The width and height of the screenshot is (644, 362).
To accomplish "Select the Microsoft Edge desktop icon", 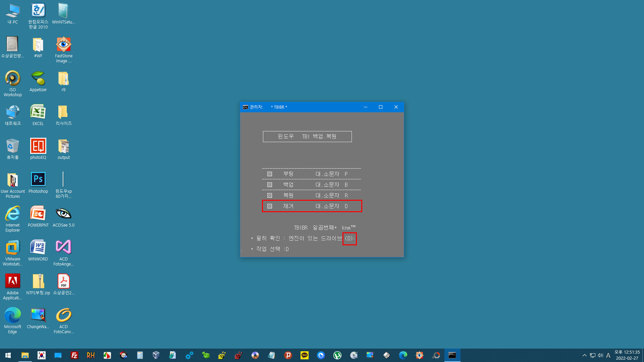I will click(x=13, y=321).
